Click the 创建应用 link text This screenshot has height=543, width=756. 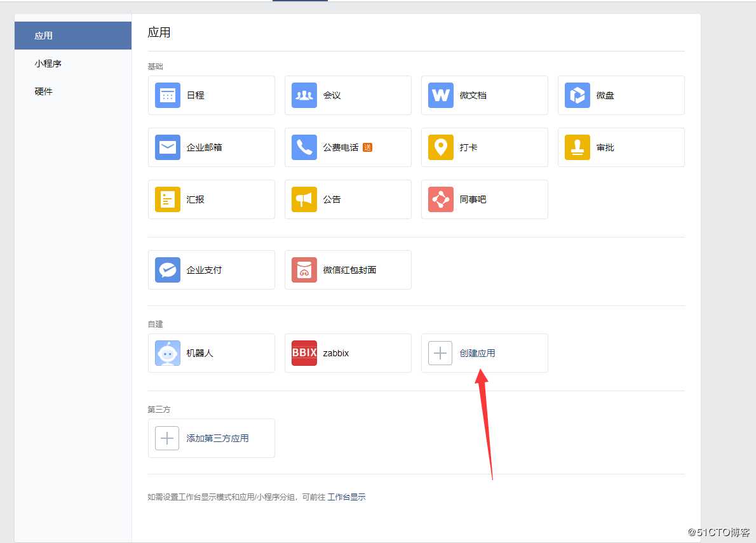pos(477,353)
